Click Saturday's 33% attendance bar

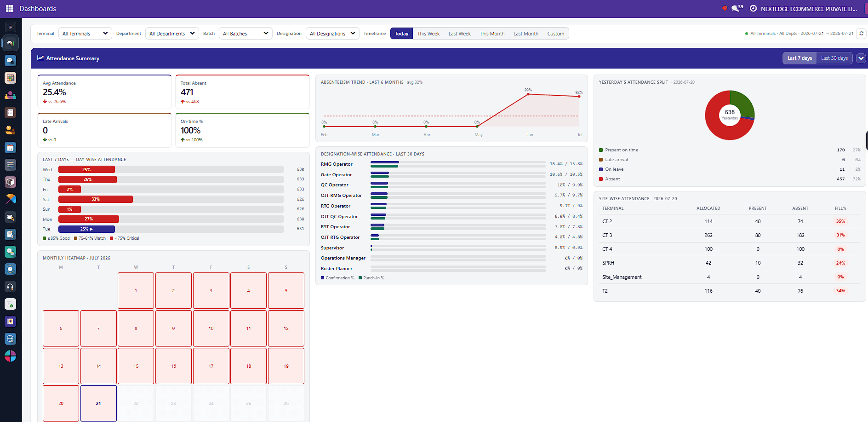point(96,199)
